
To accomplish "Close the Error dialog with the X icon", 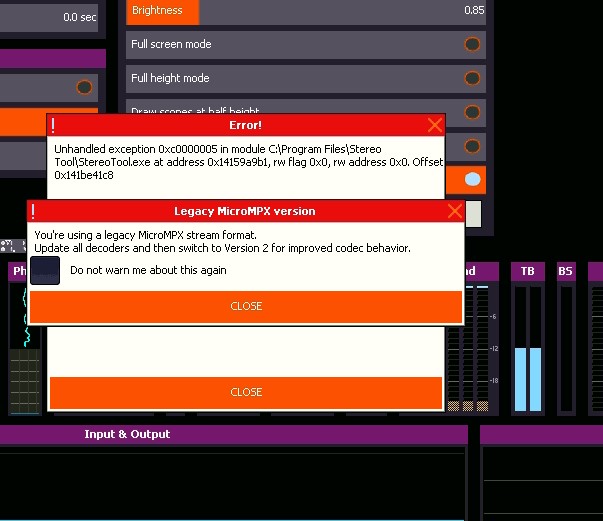I will [x=435, y=125].
